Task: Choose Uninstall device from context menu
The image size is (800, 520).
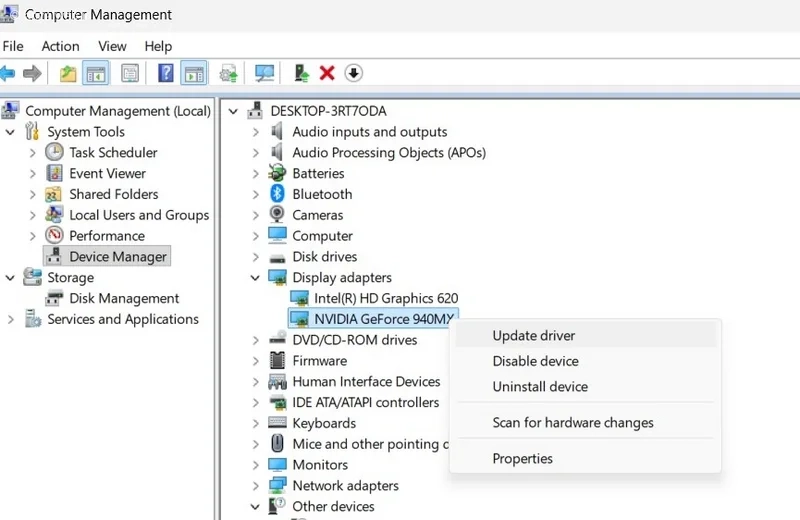Action: pos(586,386)
